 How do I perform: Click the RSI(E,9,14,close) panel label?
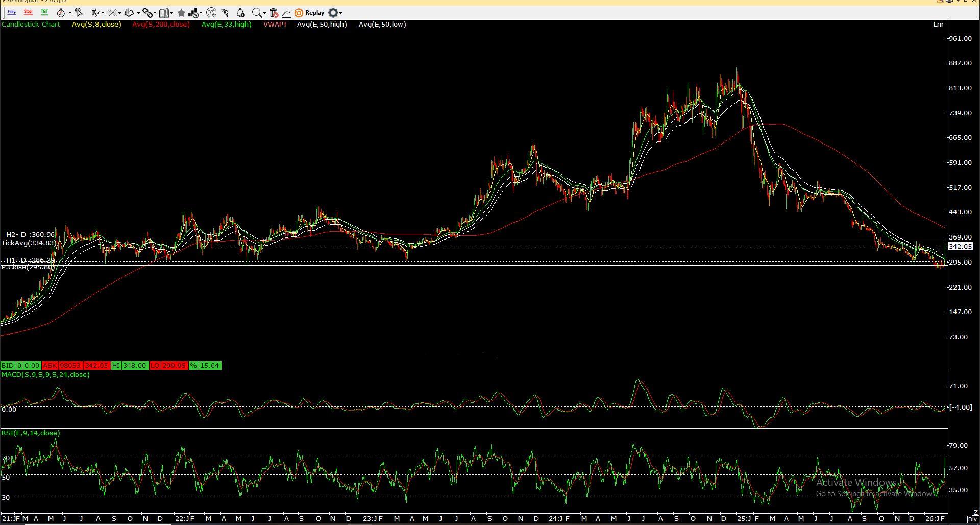(31, 433)
